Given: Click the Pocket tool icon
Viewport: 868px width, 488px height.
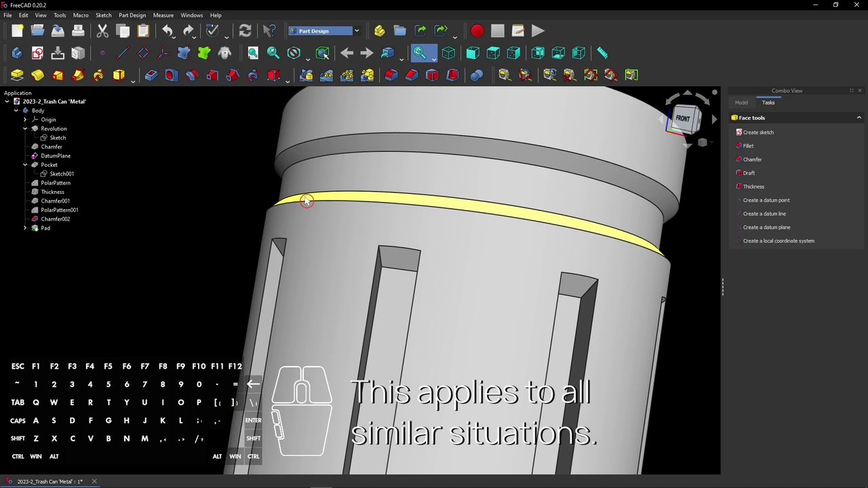Looking at the screenshot, I should click(151, 75).
